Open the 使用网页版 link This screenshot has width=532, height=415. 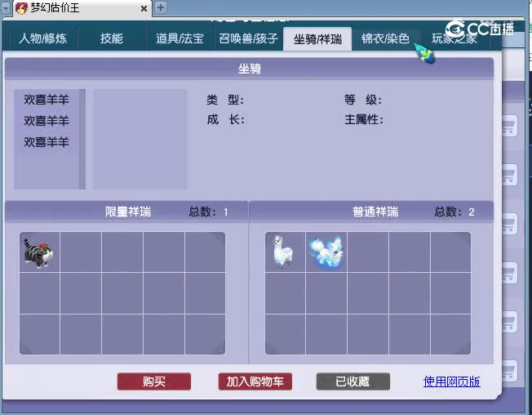pos(451,382)
